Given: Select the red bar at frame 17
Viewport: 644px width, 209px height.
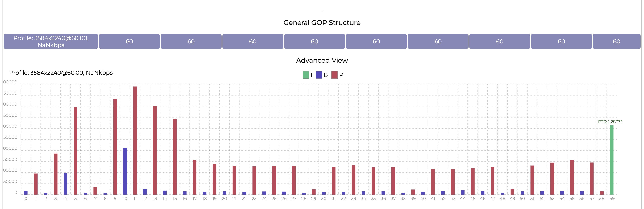Looking at the screenshot, I should click(x=194, y=177).
